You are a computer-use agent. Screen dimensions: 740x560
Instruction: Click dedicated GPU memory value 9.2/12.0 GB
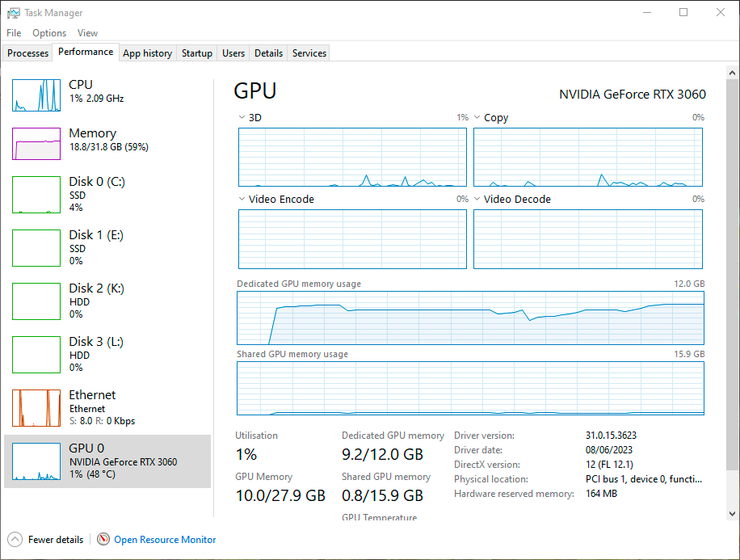click(382, 454)
